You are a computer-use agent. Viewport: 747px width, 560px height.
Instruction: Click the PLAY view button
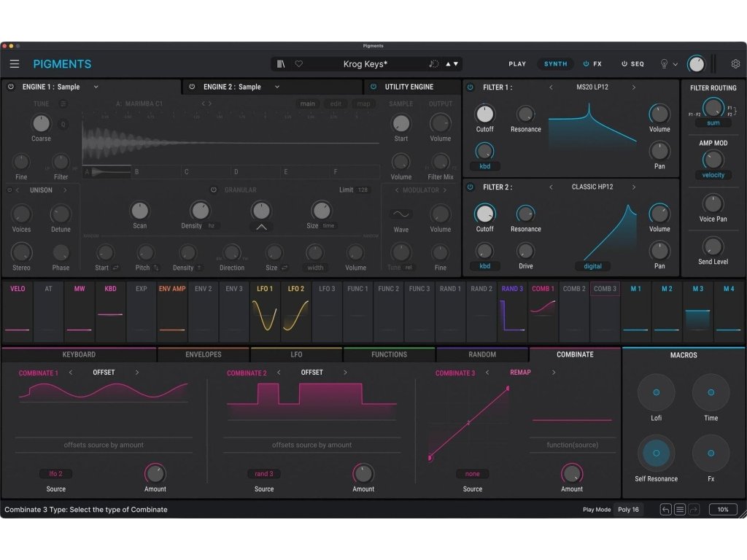[x=517, y=64]
